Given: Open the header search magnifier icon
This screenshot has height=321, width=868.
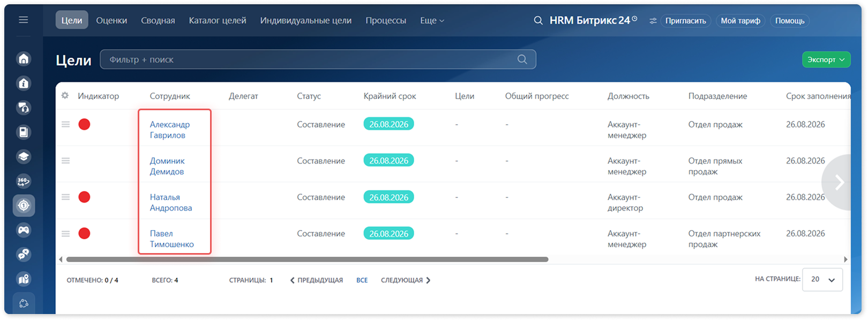Looking at the screenshot, I should click(538, 20).
